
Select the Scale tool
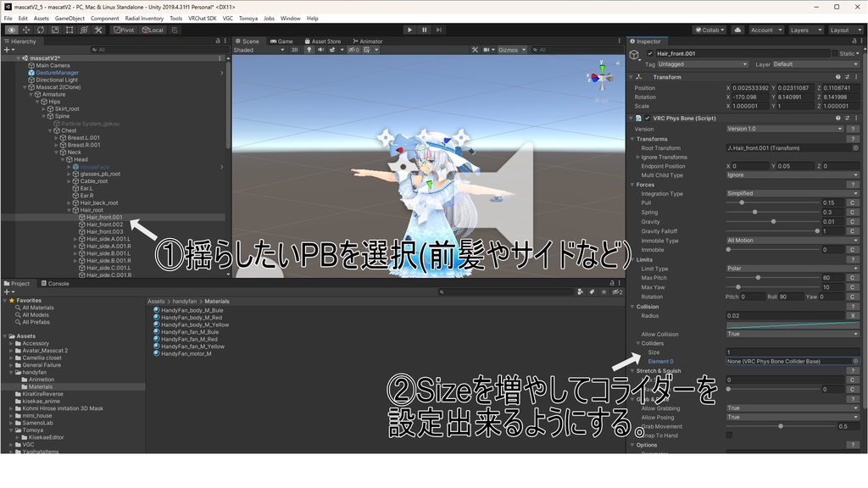[x=54, y=30]
